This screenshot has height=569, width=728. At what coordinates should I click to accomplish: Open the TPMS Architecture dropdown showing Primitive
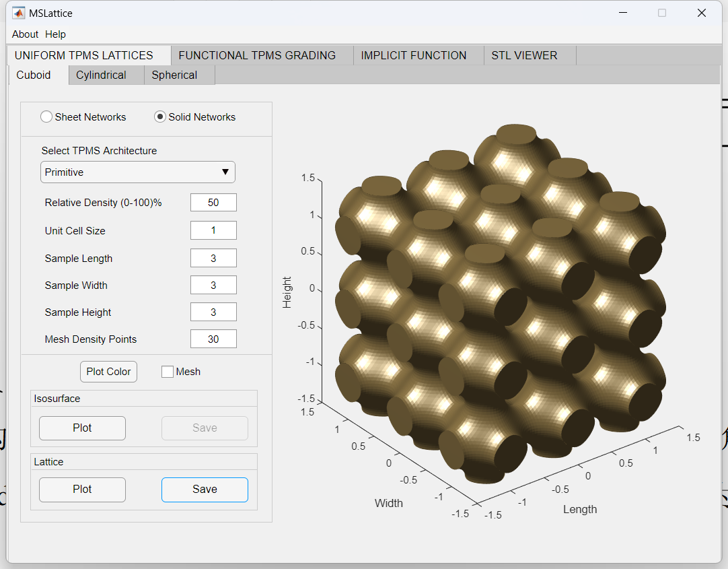138,172
